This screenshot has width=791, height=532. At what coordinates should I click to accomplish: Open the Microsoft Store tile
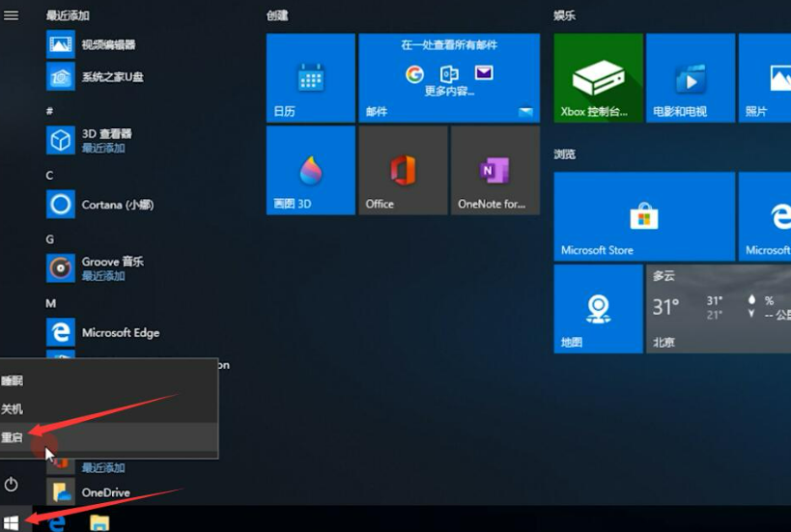click(643, 216)
